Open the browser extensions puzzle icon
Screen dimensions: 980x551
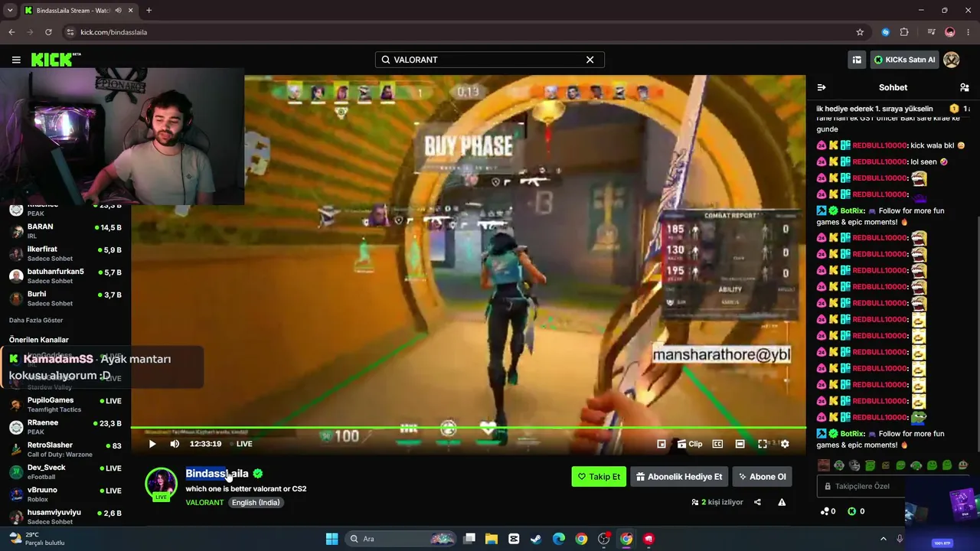(904, 32)
